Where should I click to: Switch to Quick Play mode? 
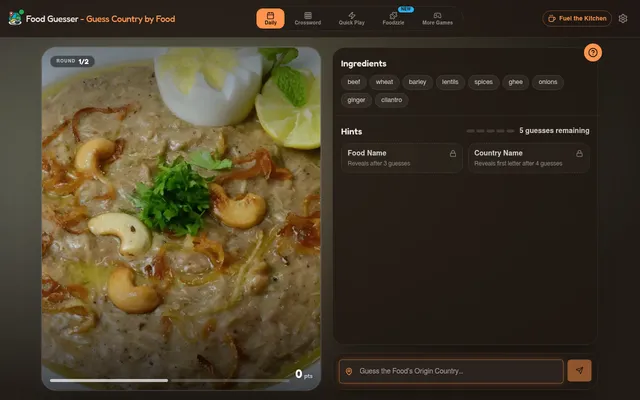coord(351,19)
